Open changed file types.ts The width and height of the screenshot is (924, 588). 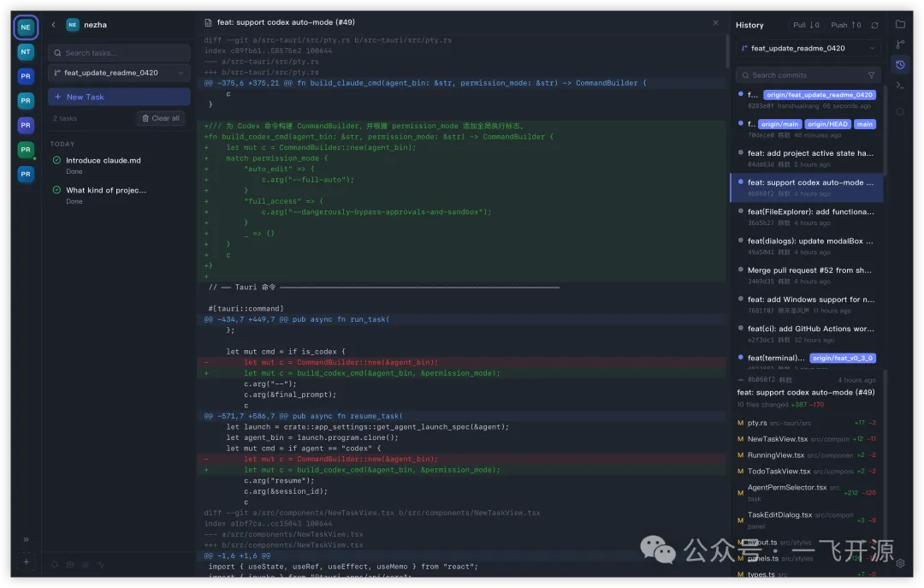[806, 573]
